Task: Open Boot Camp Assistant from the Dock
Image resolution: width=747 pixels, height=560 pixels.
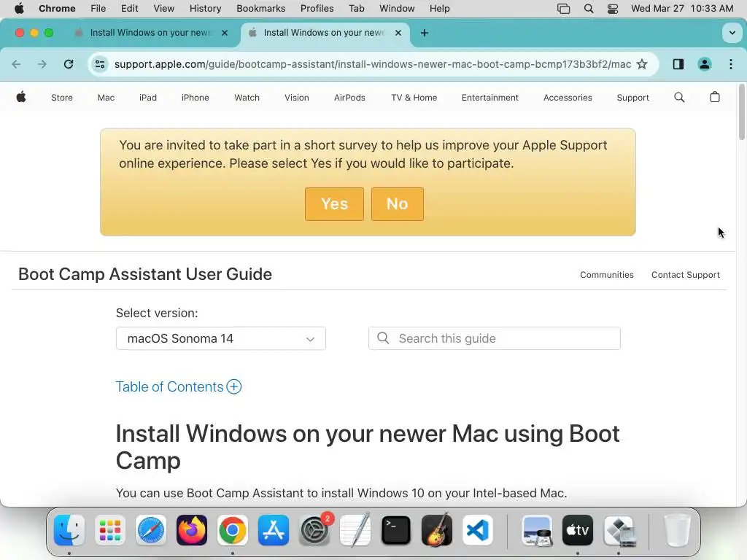Action: point(619,530)
